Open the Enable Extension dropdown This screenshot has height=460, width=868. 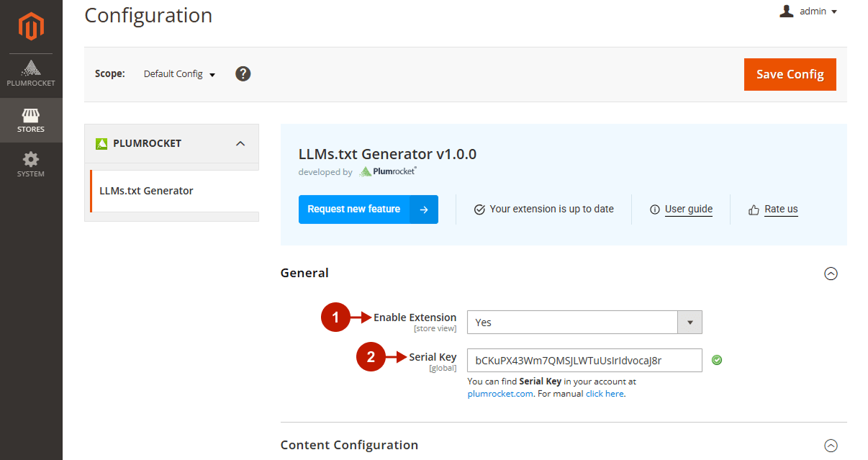689,322
